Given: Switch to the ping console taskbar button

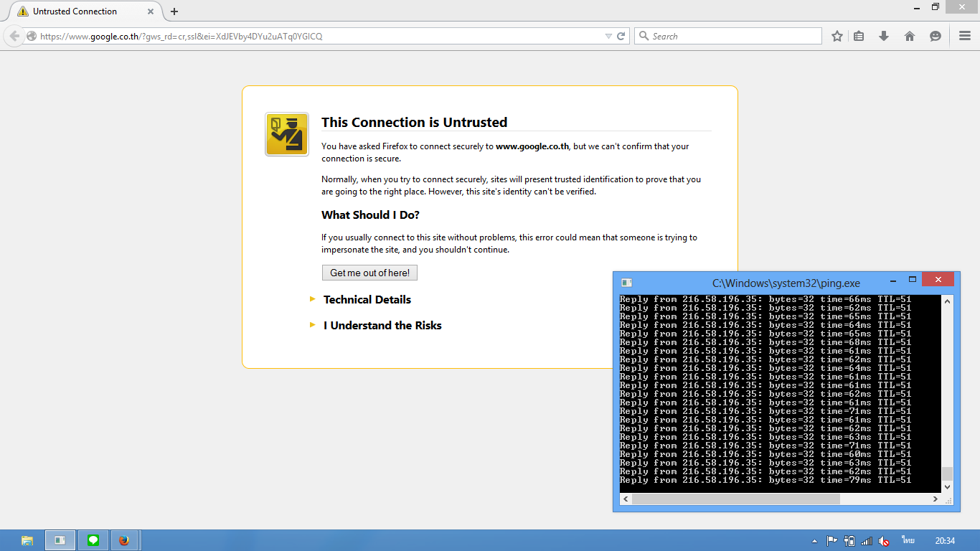Looking at the screenshot, I should [60, 540].
